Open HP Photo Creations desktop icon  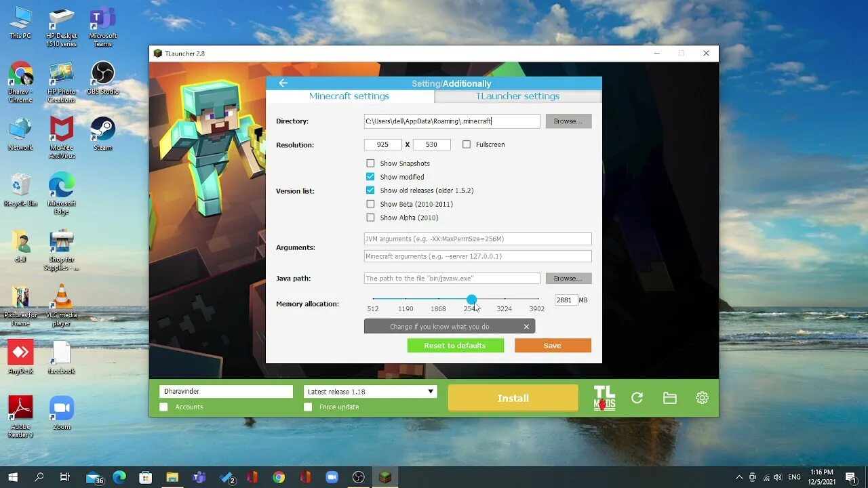pos(62,83)
